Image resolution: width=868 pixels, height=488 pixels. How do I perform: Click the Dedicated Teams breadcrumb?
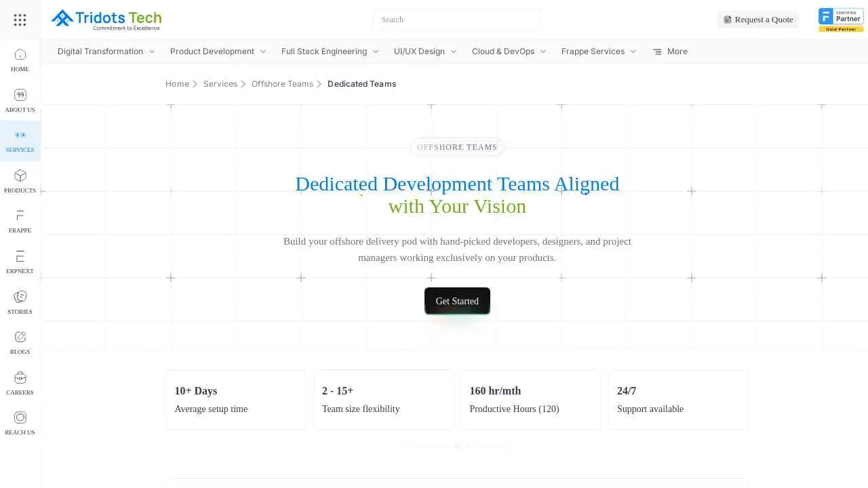tap(362, 84)
